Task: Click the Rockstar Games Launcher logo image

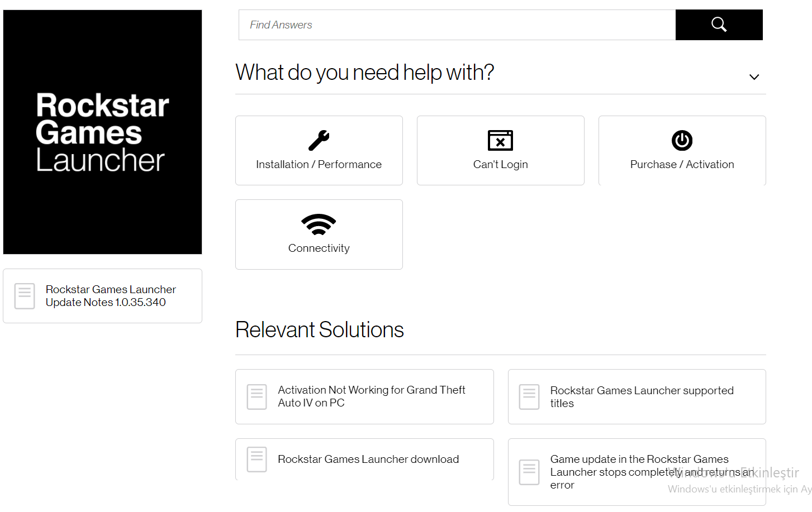Action: 102,132
